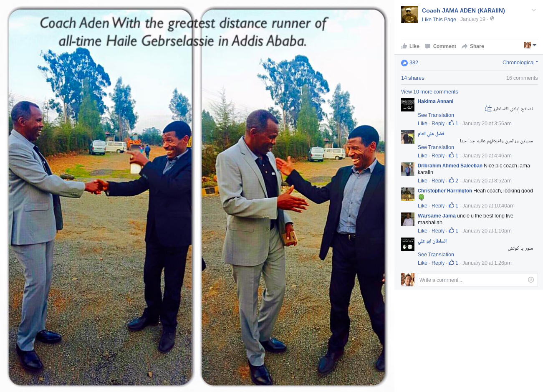Click the Comment speech bubble icon

click(428, 46)
